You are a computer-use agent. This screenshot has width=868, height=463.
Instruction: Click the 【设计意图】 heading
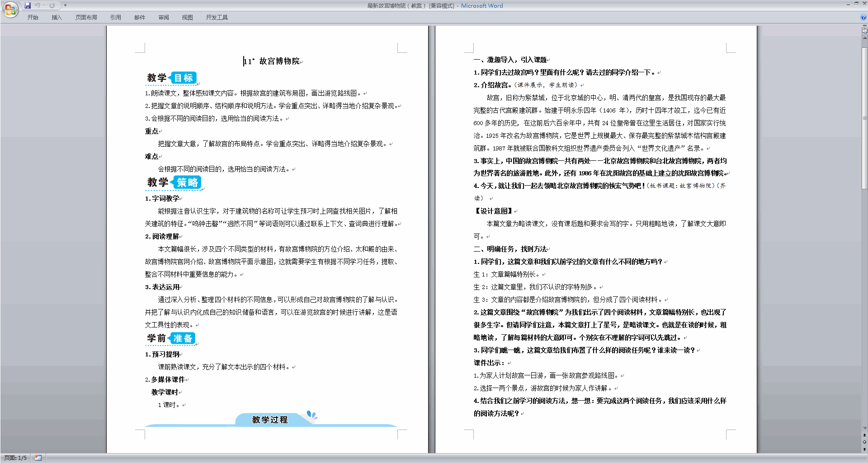coord(494,211)
